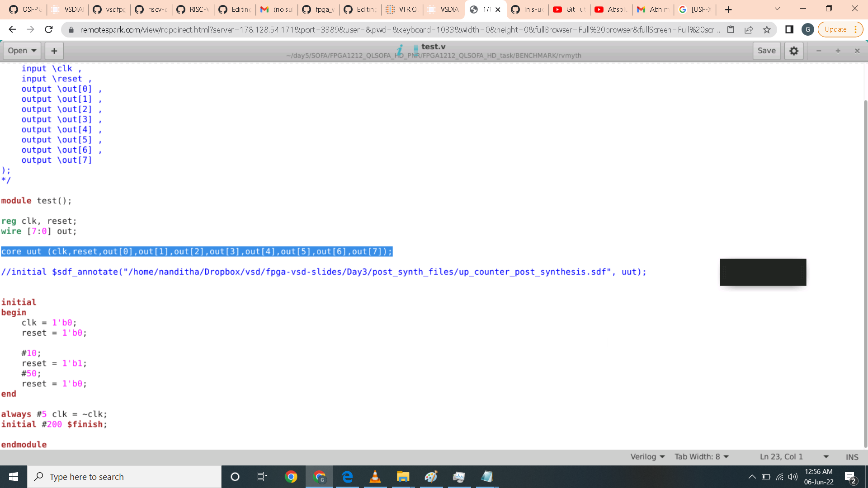Expand the Open file dropdown
Image resolution: width=868 pixels, height=488 pixels.
[22, 51]
